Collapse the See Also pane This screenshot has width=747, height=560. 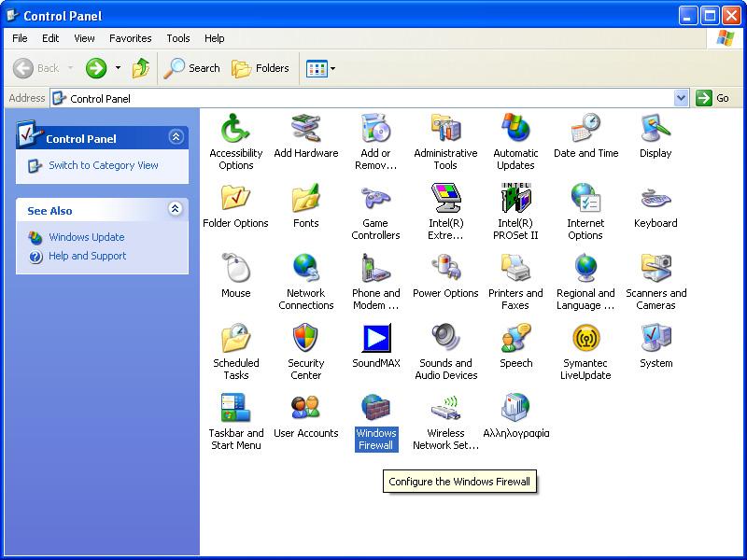(176, 208)
